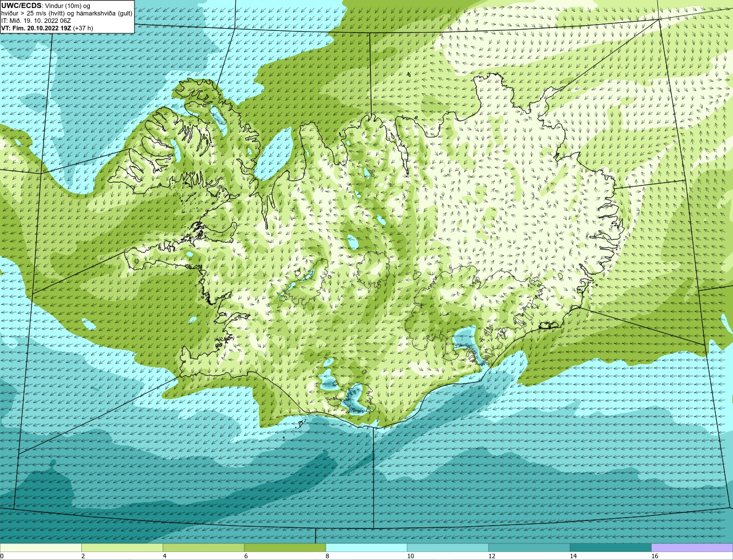Click the 2–4 m/s light green legend swatch
The image size is (733, 560).
[123, 547]
